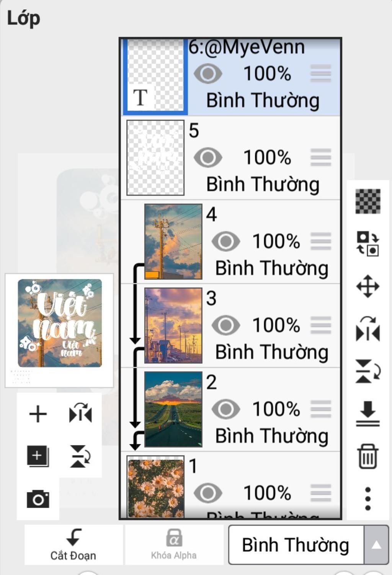Viewport: 392px width, 575px height.
Task: Select layer 2 road thumbnail
Action: pos(173,409)
